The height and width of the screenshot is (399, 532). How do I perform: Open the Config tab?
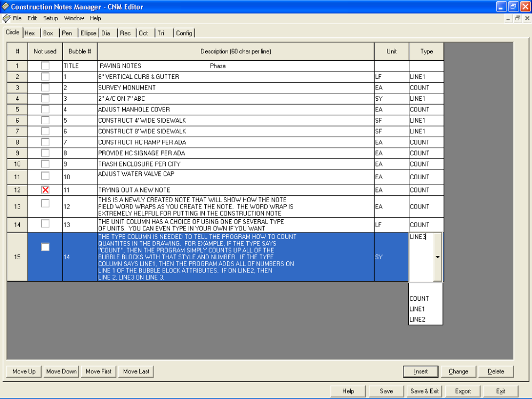pyautogui.click(x=184, y=33)
